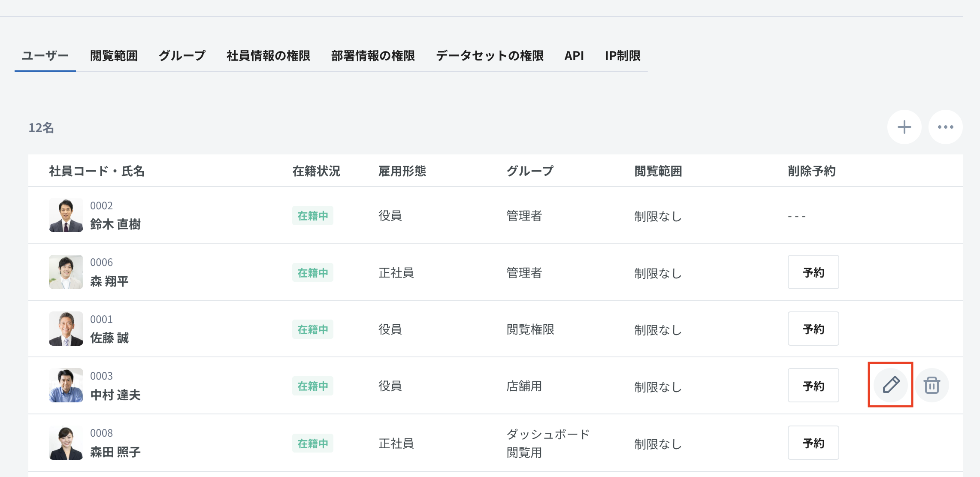Viewport: 980px width, 477px height.
Task: Click the 予約 button for 佐藤 誠
Action: pos(813,329)
